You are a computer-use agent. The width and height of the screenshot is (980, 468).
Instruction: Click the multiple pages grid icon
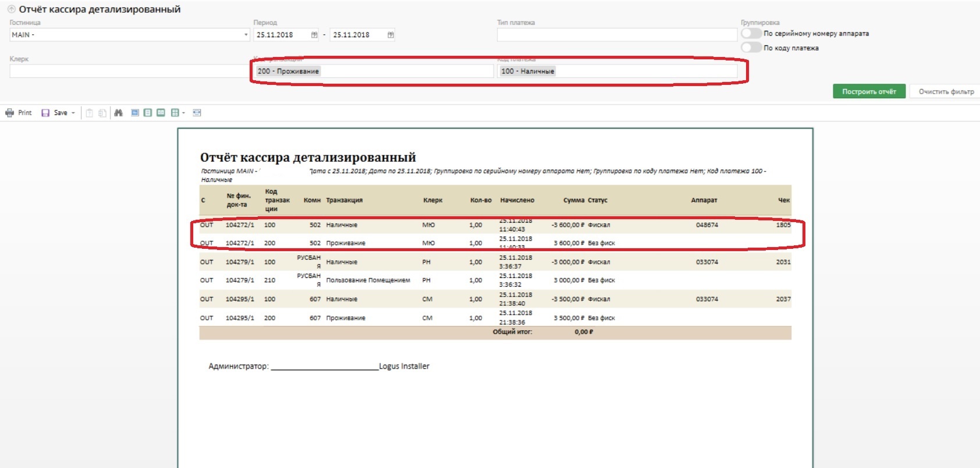coord(175,113)
